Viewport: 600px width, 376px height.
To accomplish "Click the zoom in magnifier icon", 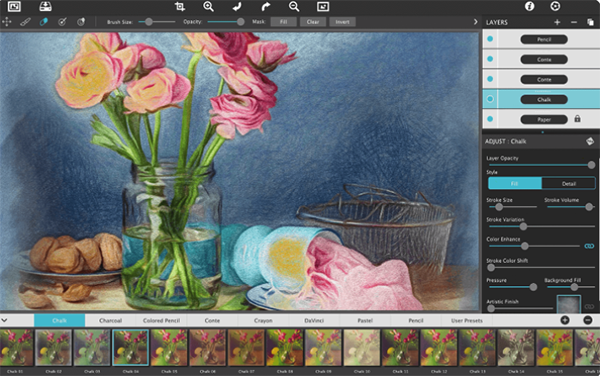I will point(208,7).
